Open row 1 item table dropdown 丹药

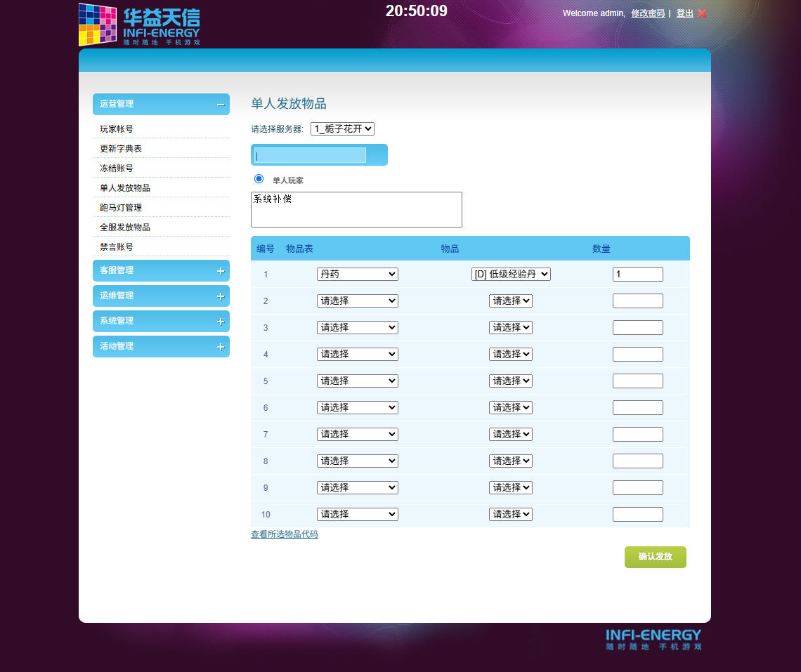[358, 275]
